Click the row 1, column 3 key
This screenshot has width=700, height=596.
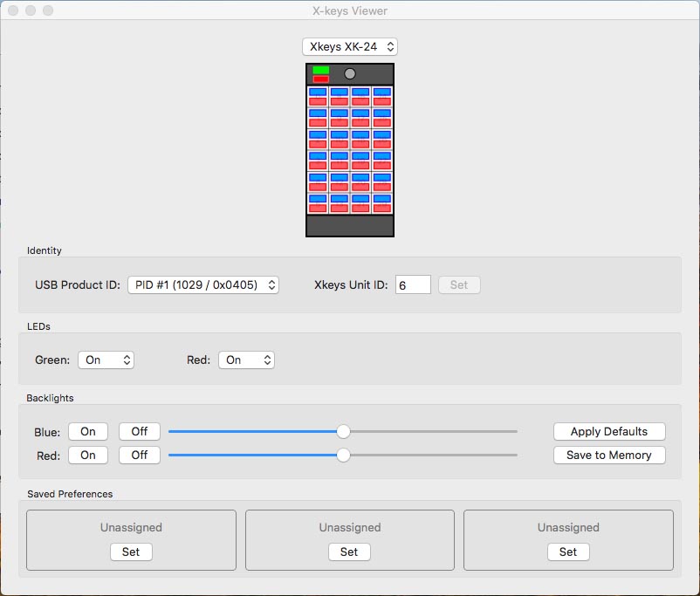point(360,97)
